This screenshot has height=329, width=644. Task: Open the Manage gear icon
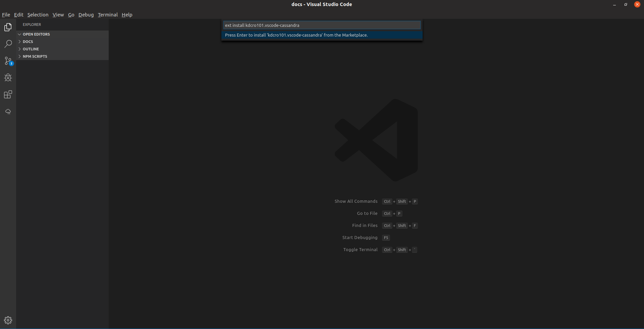8,320
